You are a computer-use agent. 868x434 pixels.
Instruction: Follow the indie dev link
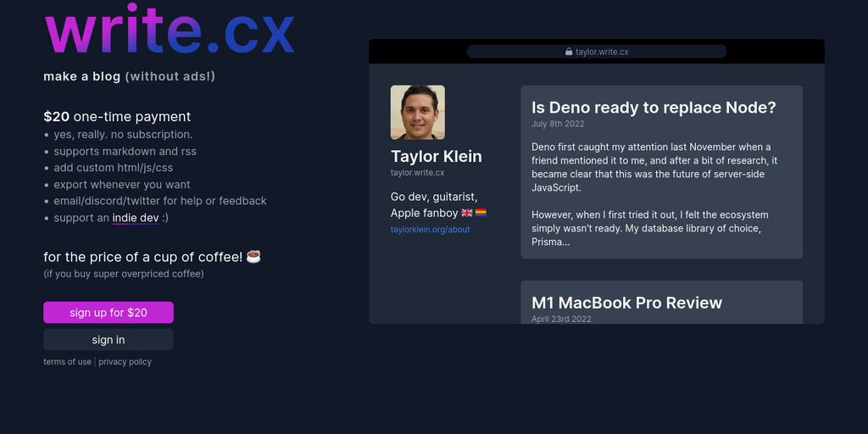coord(136,218)
